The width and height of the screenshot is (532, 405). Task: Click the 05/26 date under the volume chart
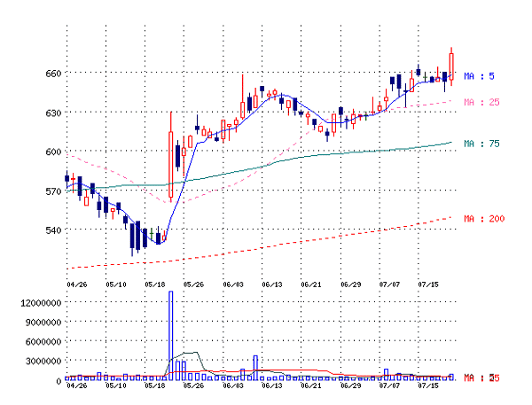[x=193, y=386]
